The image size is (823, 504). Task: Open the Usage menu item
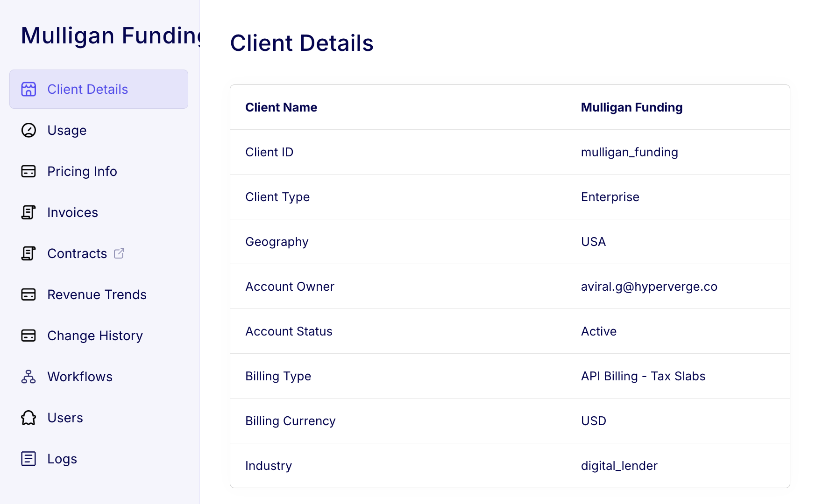click(x=67, y=130)
